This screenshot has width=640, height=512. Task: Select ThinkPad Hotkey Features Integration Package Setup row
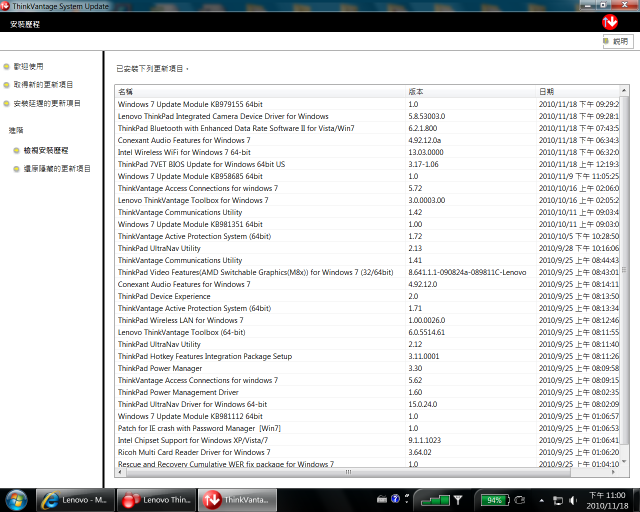click(367, 356)
